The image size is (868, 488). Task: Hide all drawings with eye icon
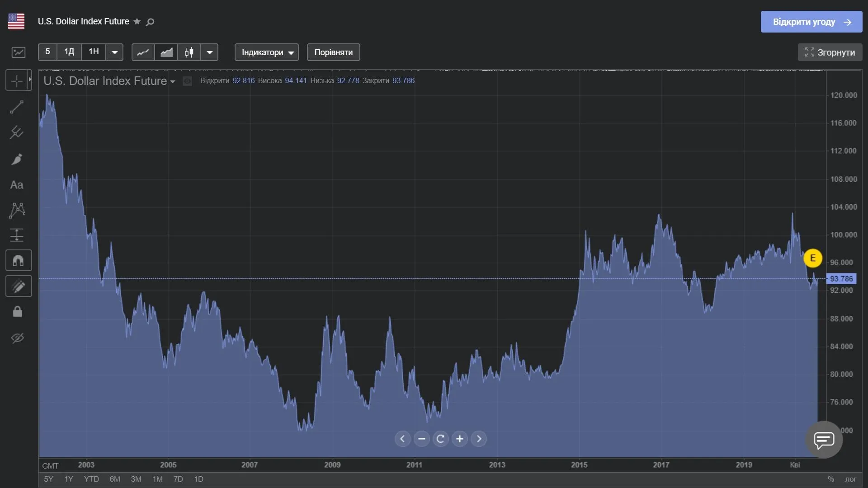(17, 338)
